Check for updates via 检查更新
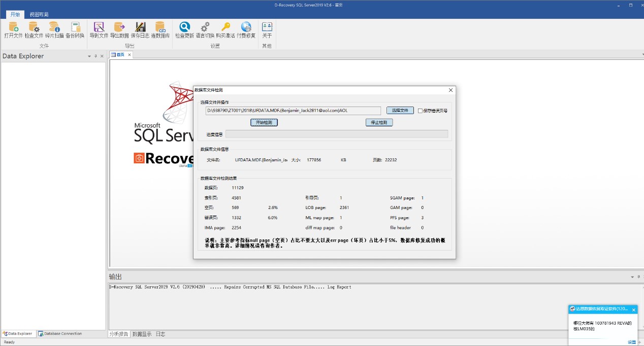This screenshot has width=644, height=346. coord(184,30)
